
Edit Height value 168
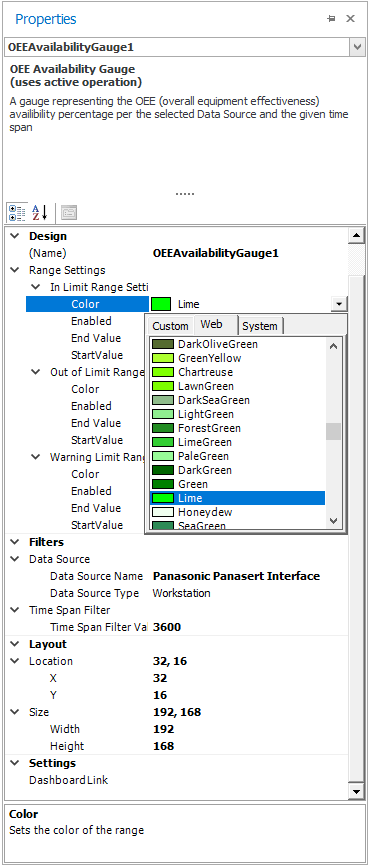(x=163, y=746)
